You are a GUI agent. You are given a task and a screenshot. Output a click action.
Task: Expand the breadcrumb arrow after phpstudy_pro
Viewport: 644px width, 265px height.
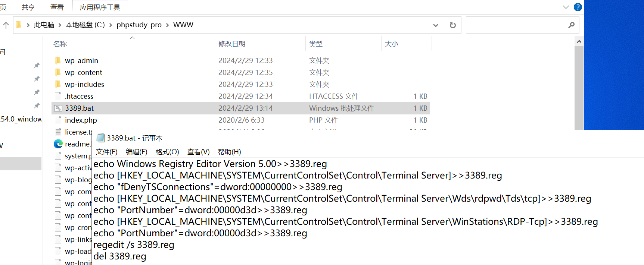coord(167,25)
